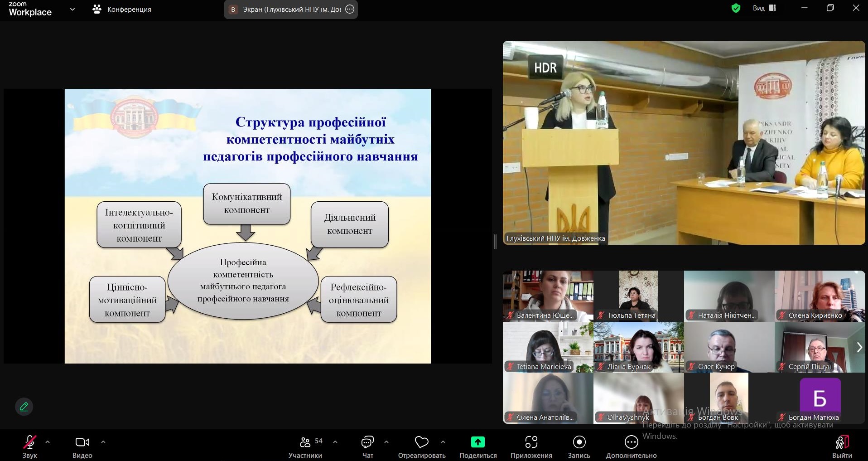Open the Participants panel icon
Viewport: 868px width, 461px height.
(305, 442)
